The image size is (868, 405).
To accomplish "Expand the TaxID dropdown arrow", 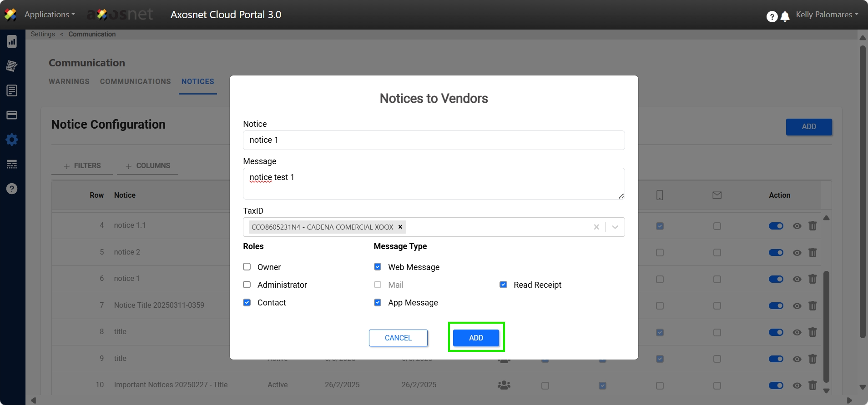I will [x=615, y=227].
